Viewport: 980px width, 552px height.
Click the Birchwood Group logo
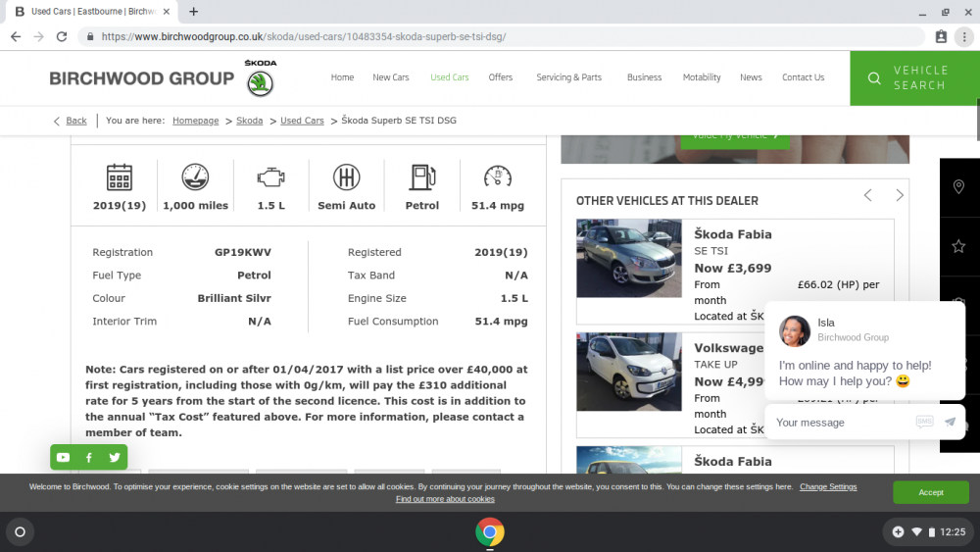(x=142, y=78)
